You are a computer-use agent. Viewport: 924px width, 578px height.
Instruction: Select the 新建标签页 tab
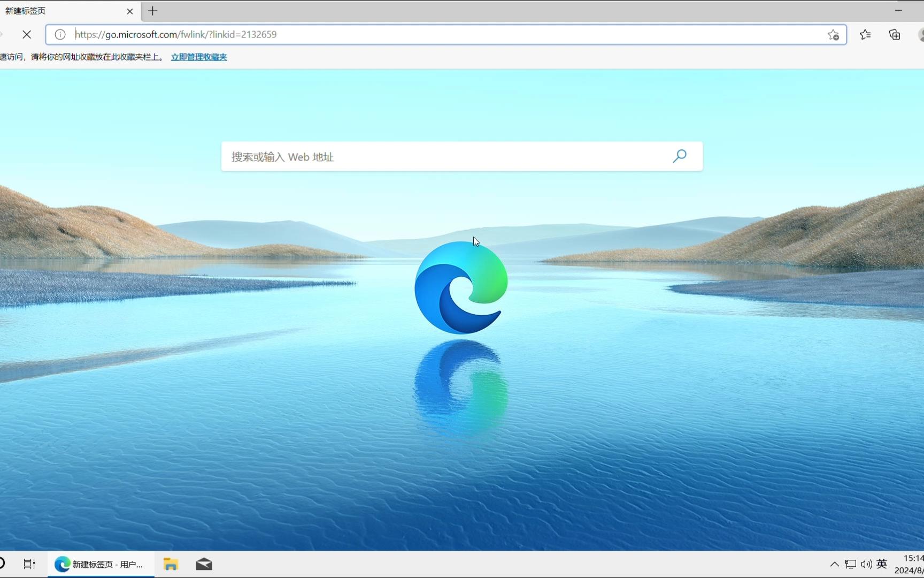(70, 11)
